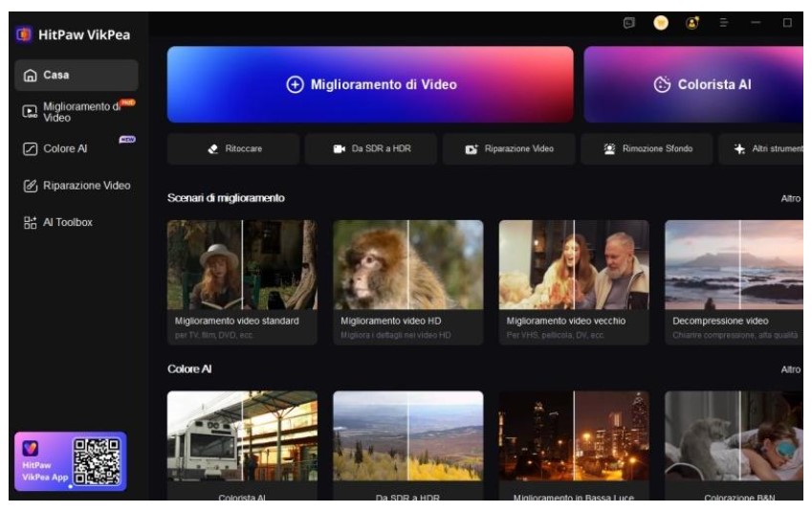Screen dimensions: 812x512
Task: Open the Da SDR a HDR tool
Action: point(371,149)
